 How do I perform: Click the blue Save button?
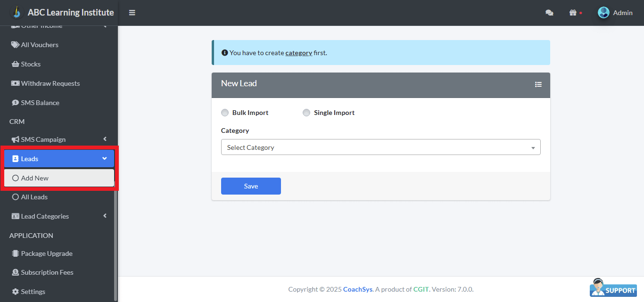(x=251, y=186)
